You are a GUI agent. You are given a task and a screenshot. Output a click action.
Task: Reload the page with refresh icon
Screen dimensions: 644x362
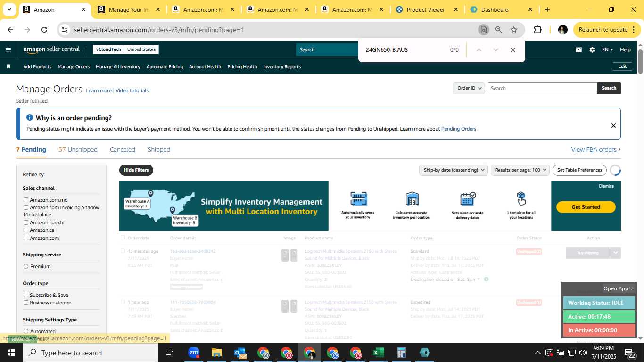pos(44,30)
